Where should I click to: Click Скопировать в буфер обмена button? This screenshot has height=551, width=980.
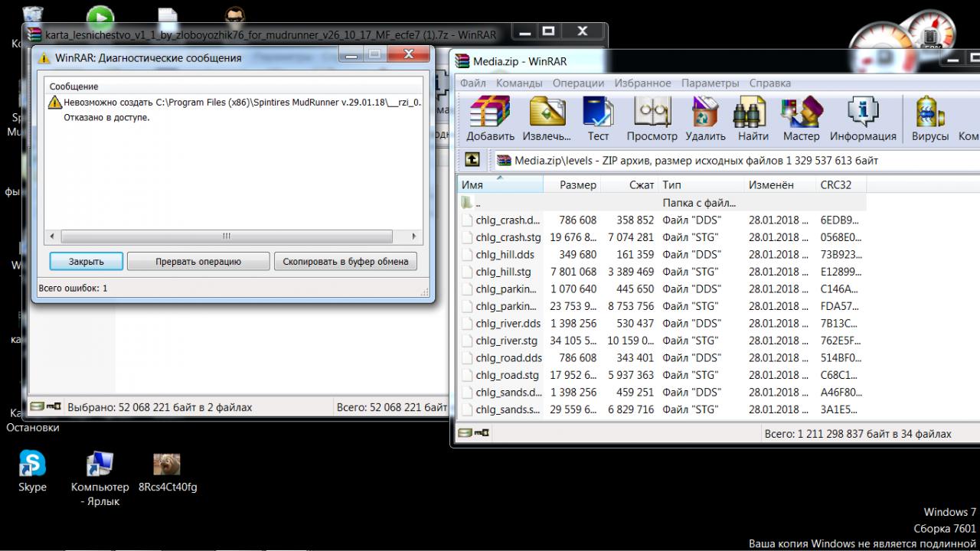click(x=345, y=261)
